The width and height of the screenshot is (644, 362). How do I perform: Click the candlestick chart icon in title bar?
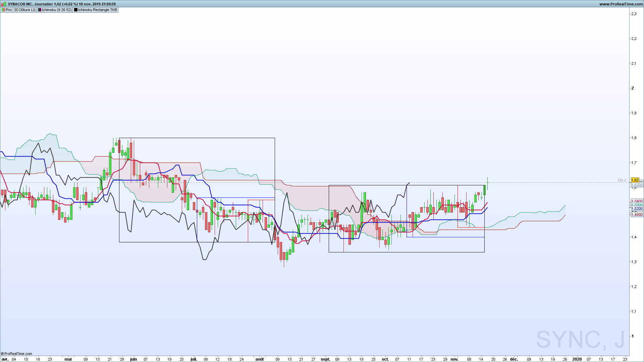click(x=3, y=4)
